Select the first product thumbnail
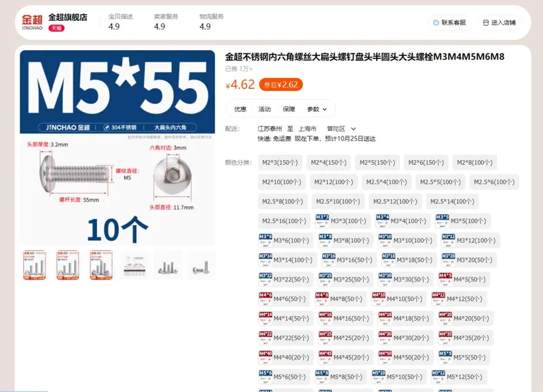 click(x=35, y=265)
